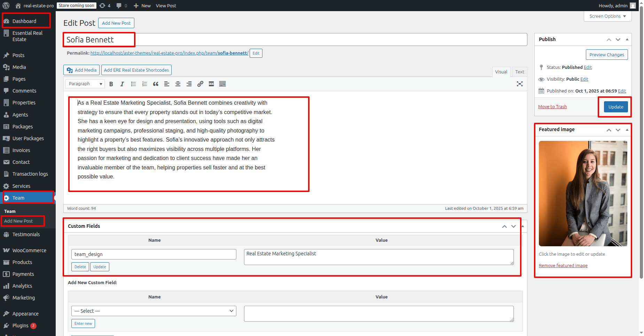Screen dimensions: 644x336
Task: Insert a bulleted list
Action: (133, 84)
